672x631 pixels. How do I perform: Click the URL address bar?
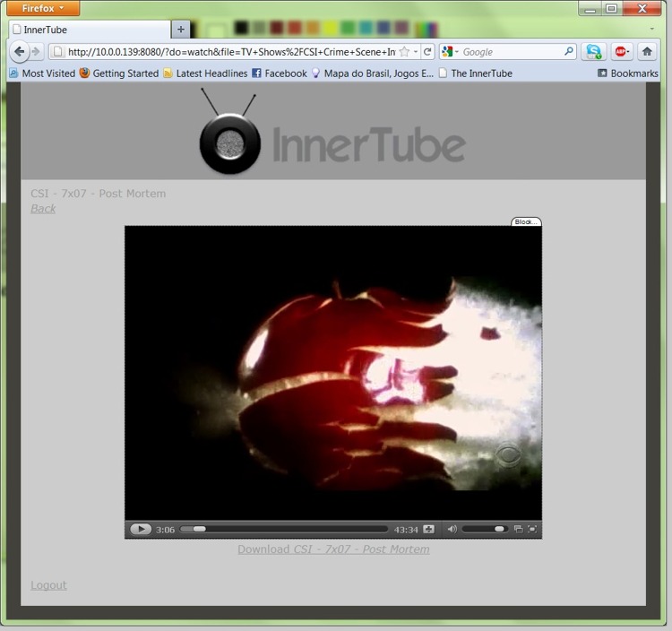coord(231,52)
